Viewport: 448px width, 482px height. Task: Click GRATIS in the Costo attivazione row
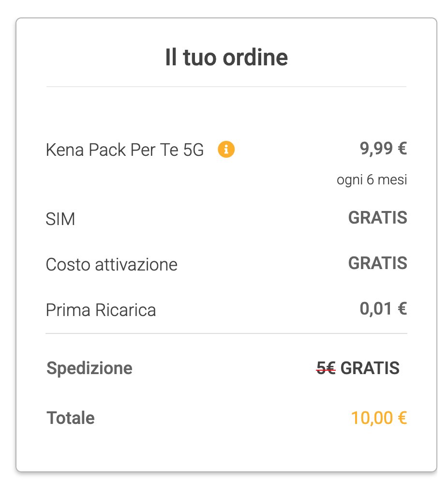377,263
